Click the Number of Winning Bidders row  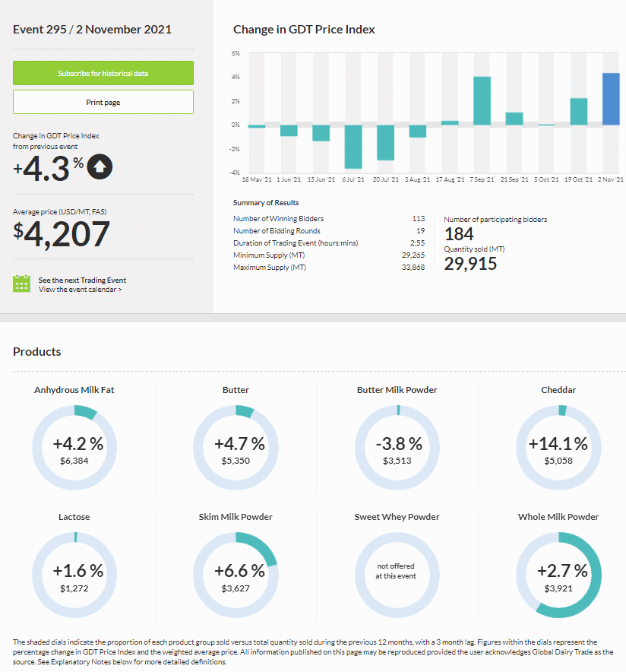pyautogui.click(x=329, y=219)
